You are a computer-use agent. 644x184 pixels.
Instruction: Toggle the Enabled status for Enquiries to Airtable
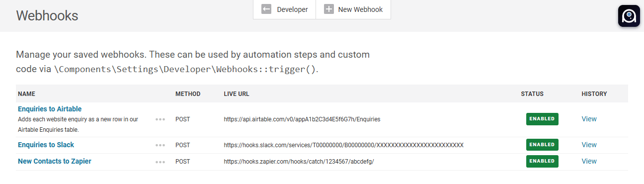click(x=542, y=119)
